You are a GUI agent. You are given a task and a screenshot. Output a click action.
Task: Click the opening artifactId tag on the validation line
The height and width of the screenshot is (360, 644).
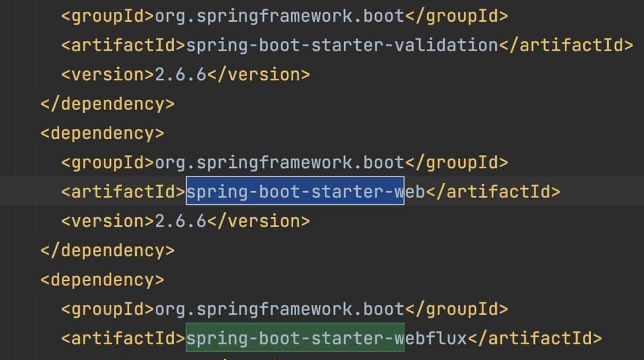coord(123,45)
